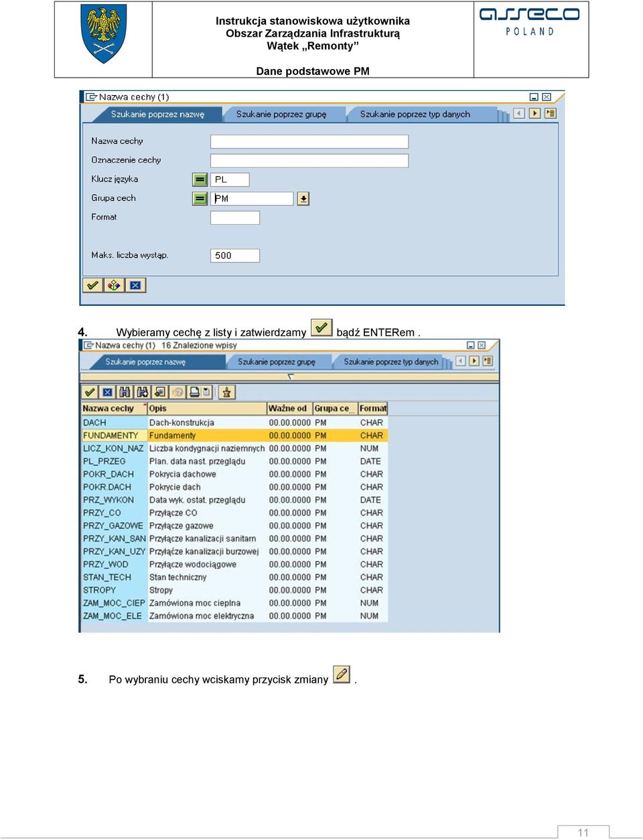Select the PL_PRZEG entry
Screen dimensions: 643x840
click(x=113, y=461)
